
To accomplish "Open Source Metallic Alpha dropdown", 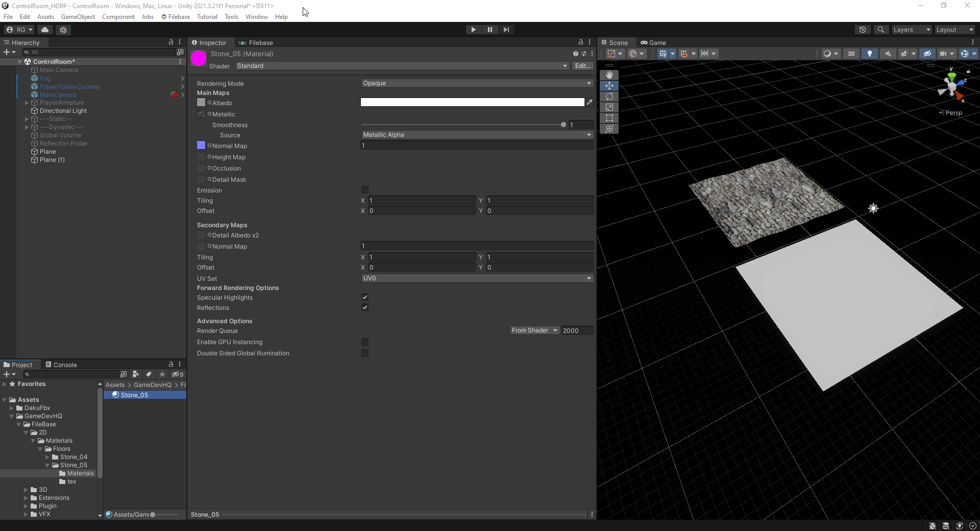I will pos(477,135).
